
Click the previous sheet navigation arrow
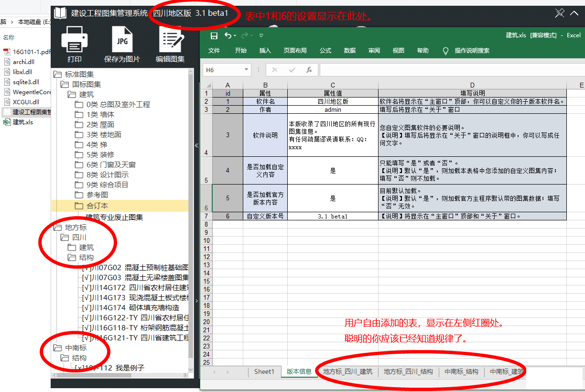click(x=214, y=372)
